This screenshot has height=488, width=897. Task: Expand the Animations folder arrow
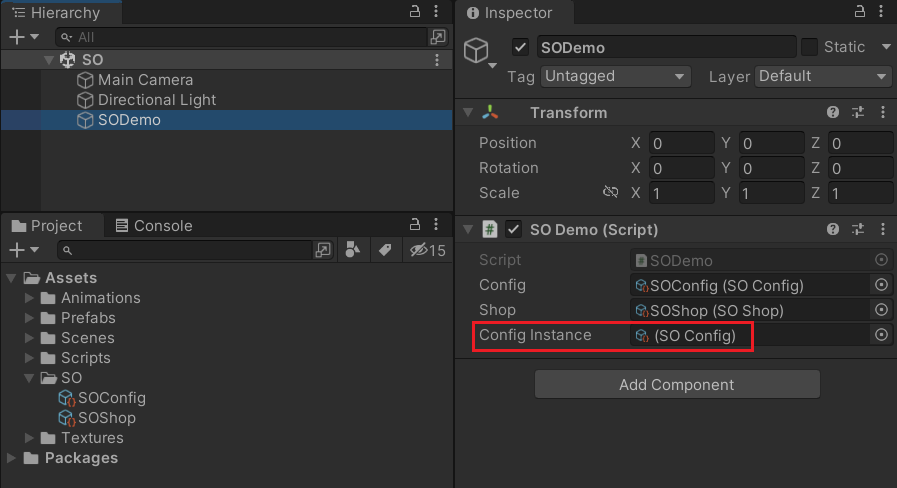tap(29, 297)
